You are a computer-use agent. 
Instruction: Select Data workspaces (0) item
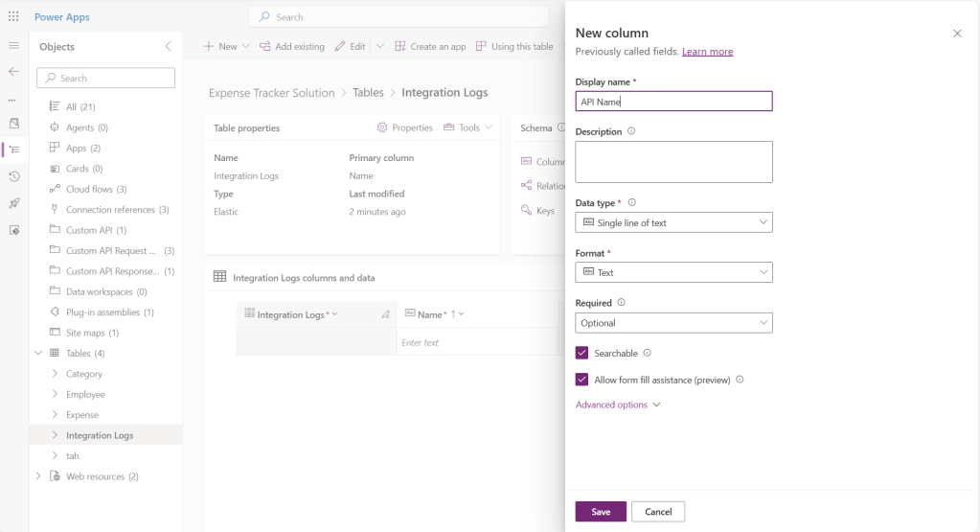(x=106, y=292)
